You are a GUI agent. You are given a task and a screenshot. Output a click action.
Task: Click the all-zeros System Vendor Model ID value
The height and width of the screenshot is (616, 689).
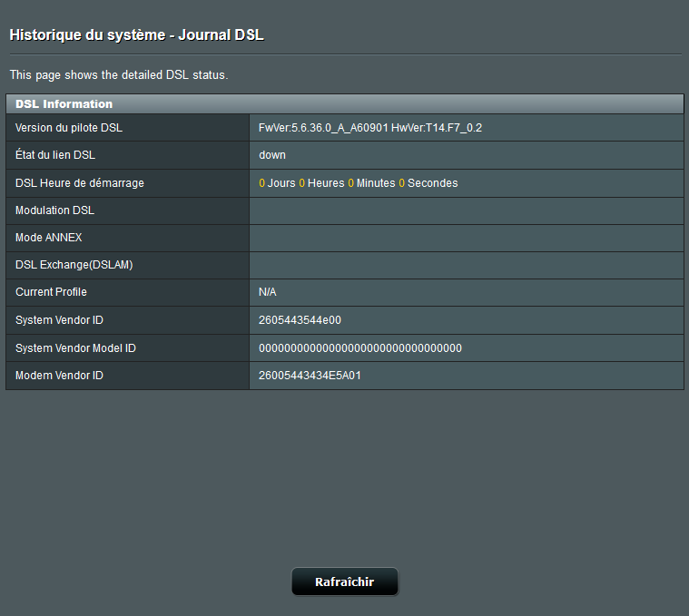pyautogui.click(x=360, y=348)
